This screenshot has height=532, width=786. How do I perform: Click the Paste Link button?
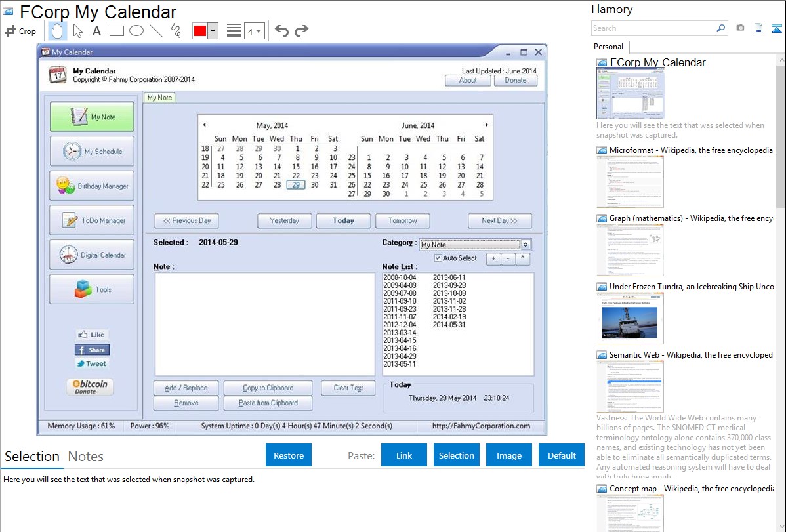(x=404, y=455)
